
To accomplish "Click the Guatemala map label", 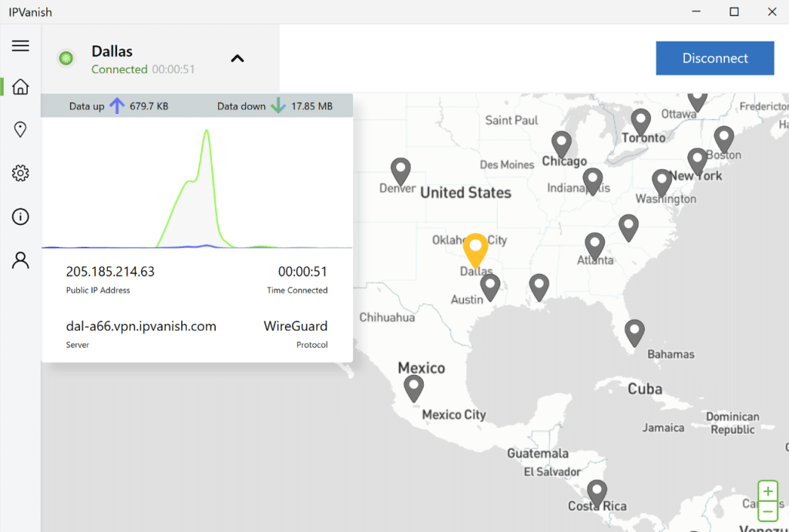I will click(537, 453).
